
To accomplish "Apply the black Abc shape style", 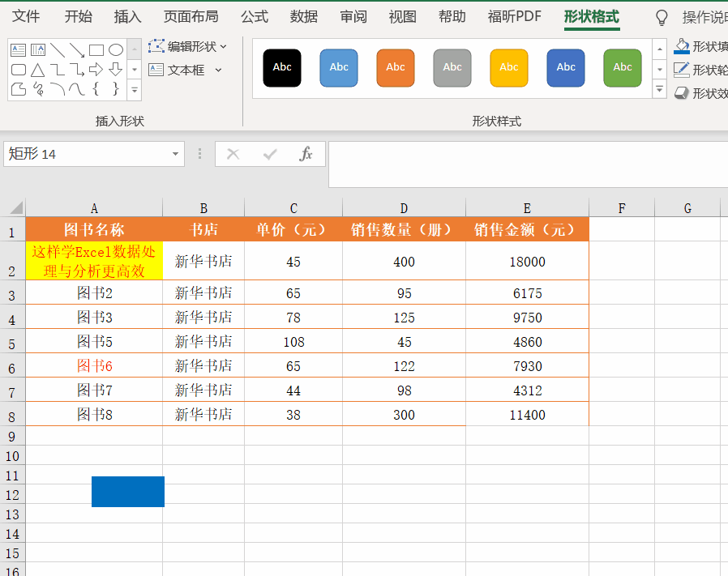I will pos(282,68).
